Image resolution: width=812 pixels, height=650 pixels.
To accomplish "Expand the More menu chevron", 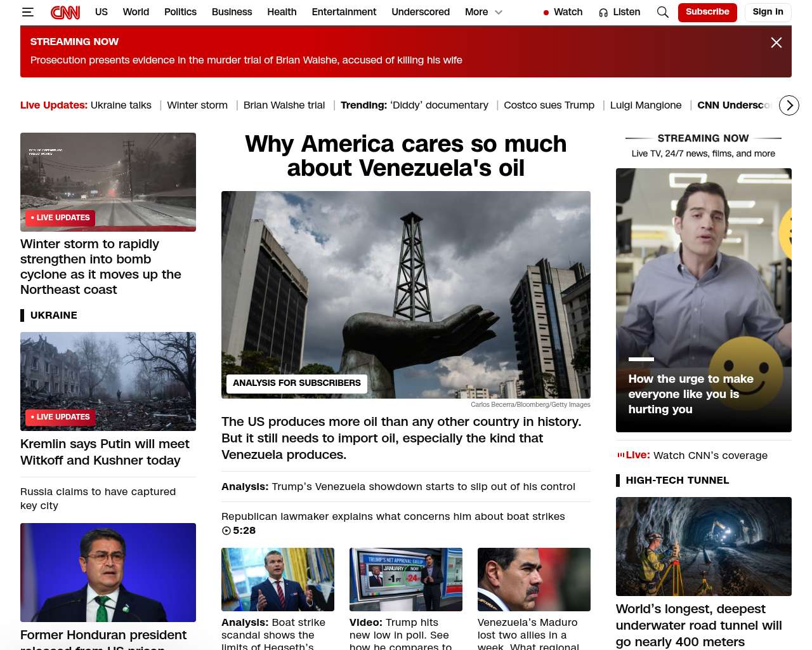I will 499,12.
